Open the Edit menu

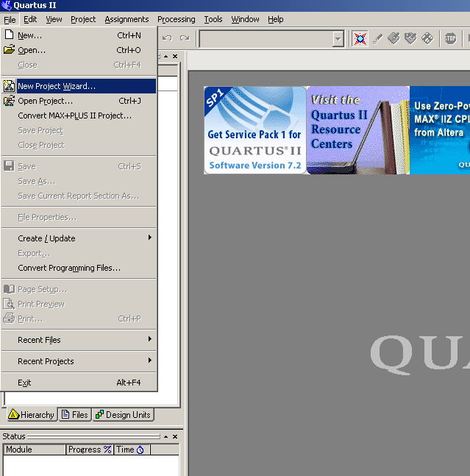30,19
